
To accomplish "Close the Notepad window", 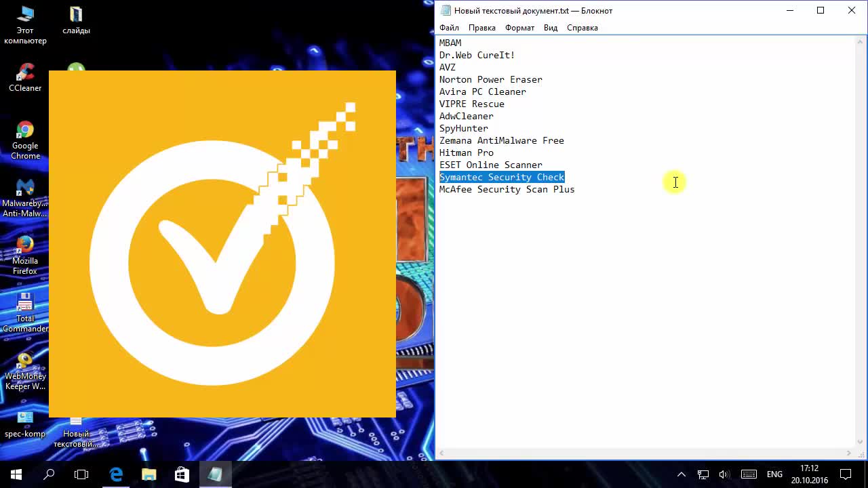I will [x=852, y=10].
